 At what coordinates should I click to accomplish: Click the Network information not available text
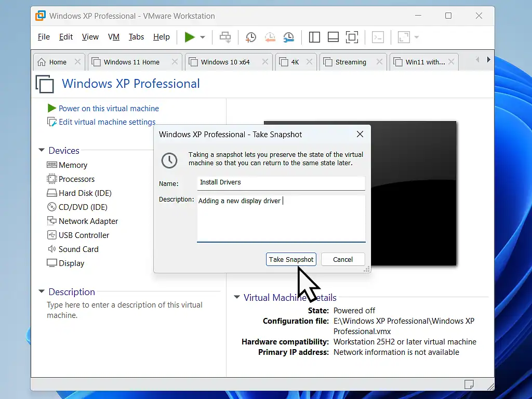pyautogui.click(x=396, y=353)
